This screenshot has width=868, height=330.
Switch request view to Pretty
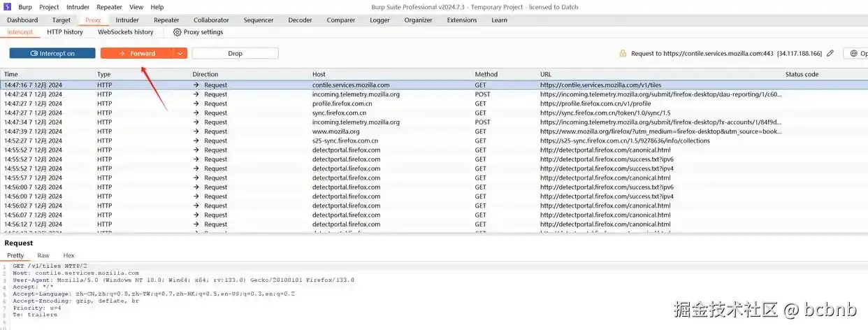tap(15, 256)
